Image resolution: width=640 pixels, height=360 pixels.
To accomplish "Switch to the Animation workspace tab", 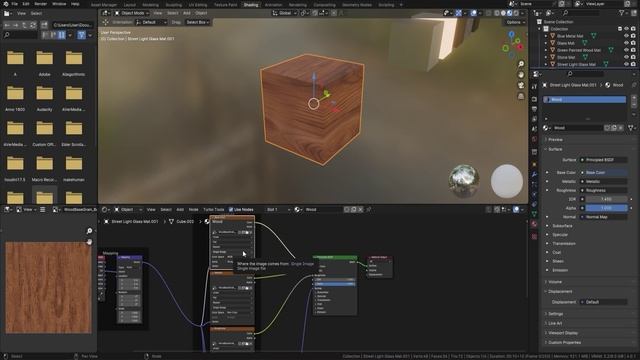I will click(273, 5).
